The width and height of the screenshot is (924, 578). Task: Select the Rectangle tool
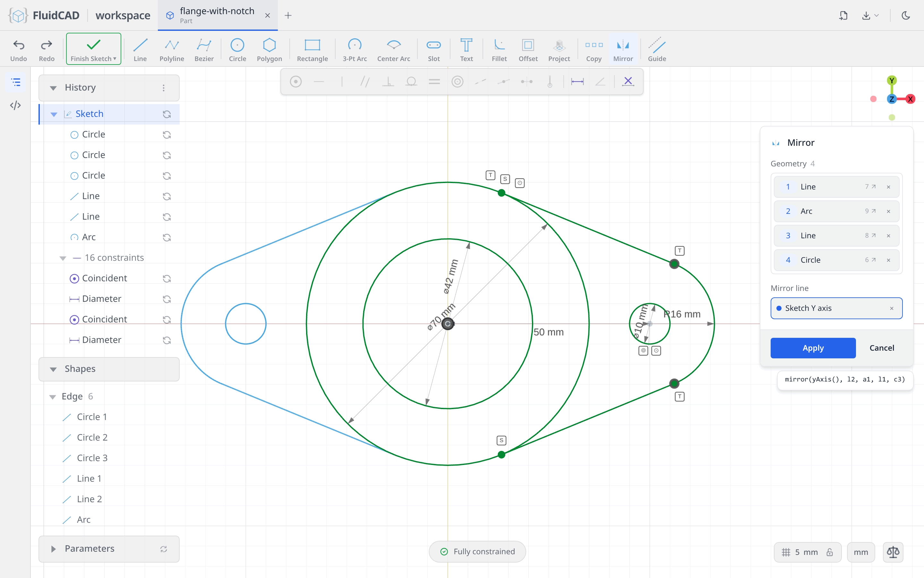pos(312,50)
